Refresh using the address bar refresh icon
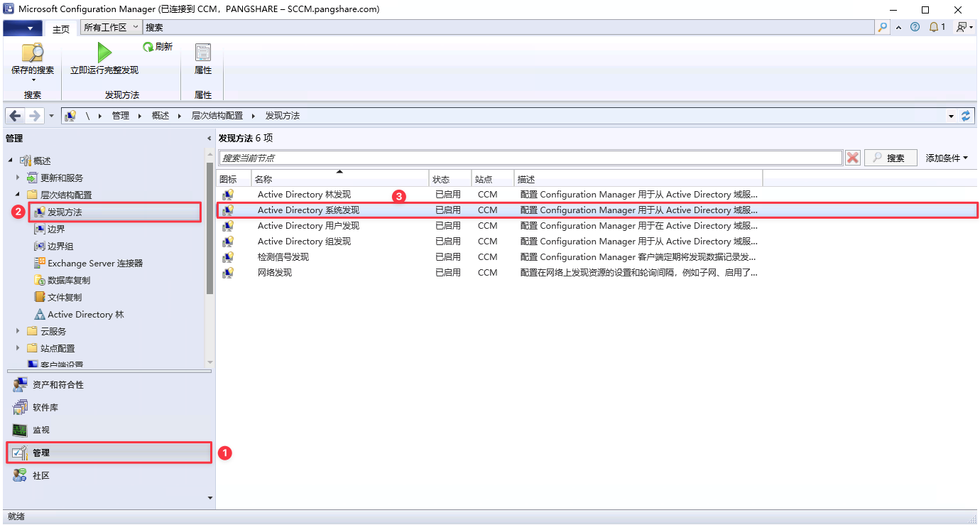Viewport: 980px width, 525px height. coord(966,116)
